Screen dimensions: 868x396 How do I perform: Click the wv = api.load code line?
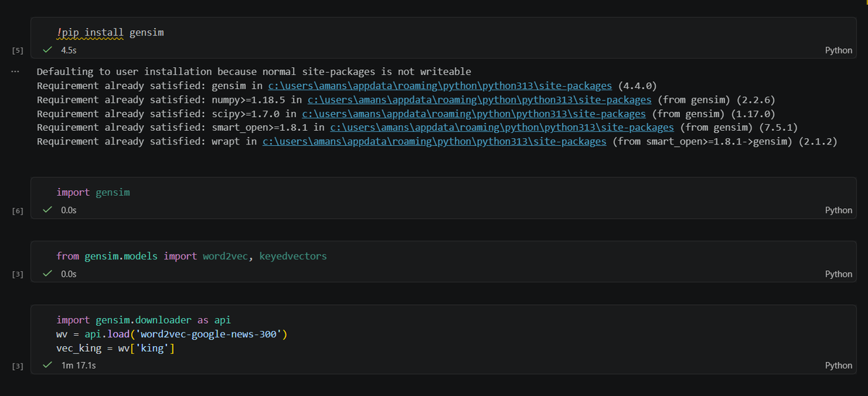(172, 334)
